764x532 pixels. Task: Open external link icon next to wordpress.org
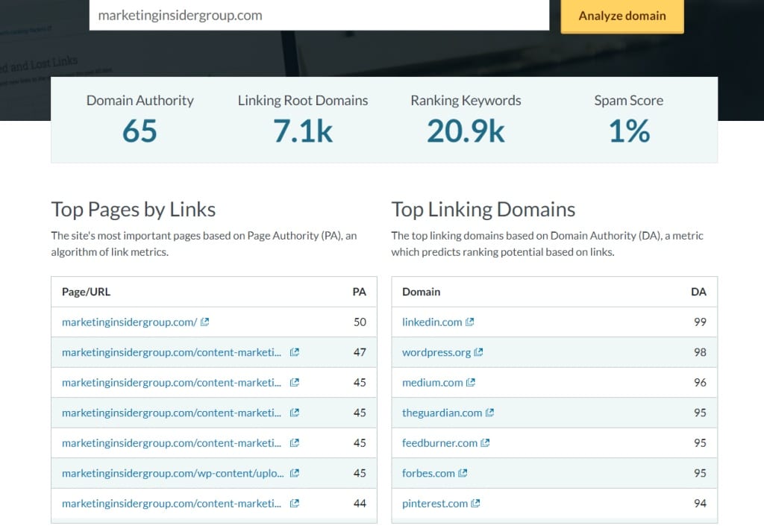[x=479, y=352]
